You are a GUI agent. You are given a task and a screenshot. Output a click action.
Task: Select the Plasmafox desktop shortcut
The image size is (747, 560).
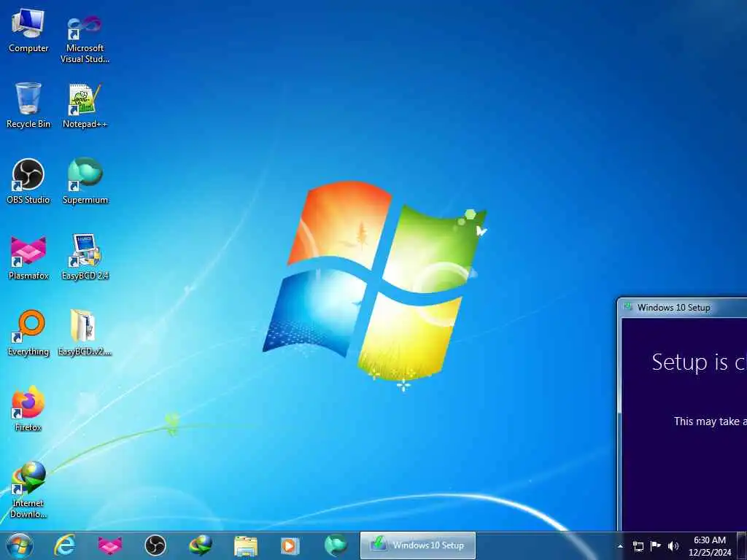[x=28, y=257]
